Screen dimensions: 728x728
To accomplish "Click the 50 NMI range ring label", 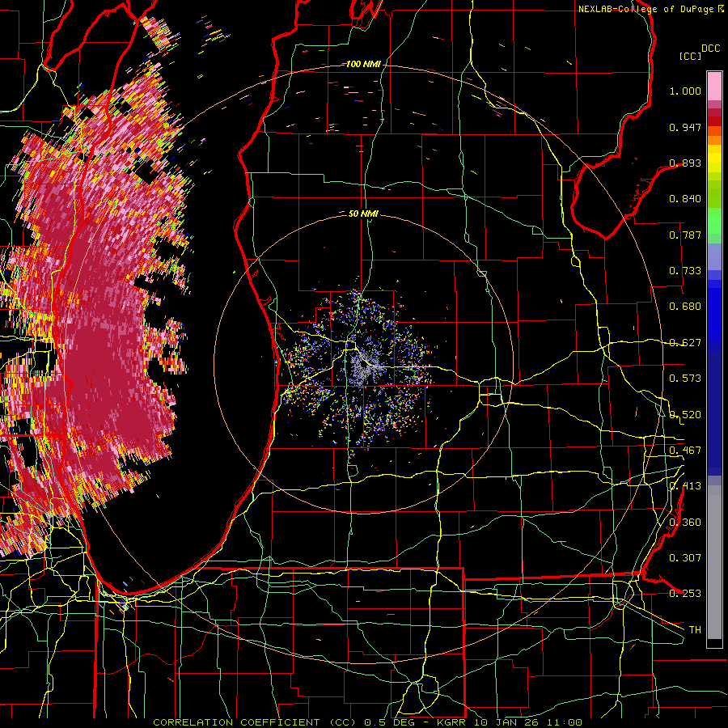I will coord(363,214).
